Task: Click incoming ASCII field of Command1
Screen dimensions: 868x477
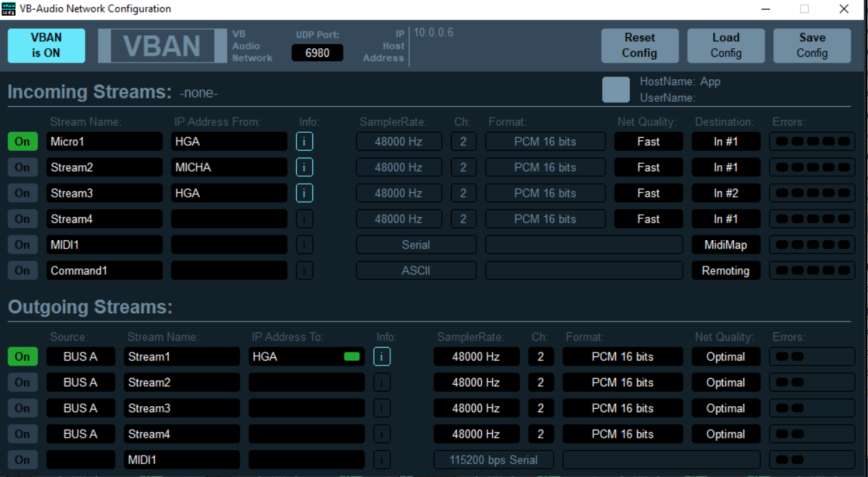Action: click(416, 271)
